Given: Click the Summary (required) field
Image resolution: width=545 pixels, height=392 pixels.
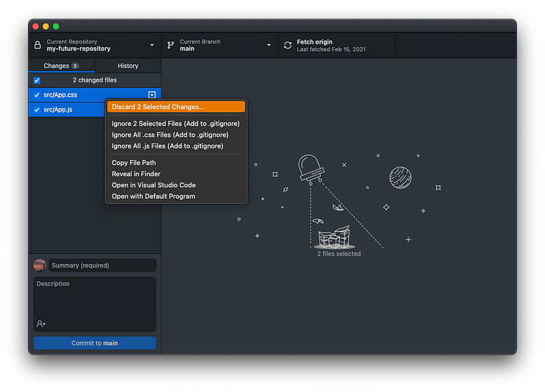Looking at the screenshot, I should click(102, 265).
